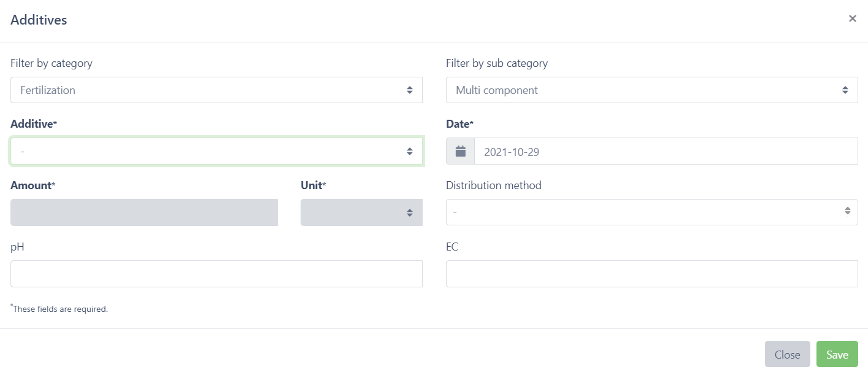The image size is (868, 377).
Task: Click the "Additive*" field label
Action: coord(33,124)
